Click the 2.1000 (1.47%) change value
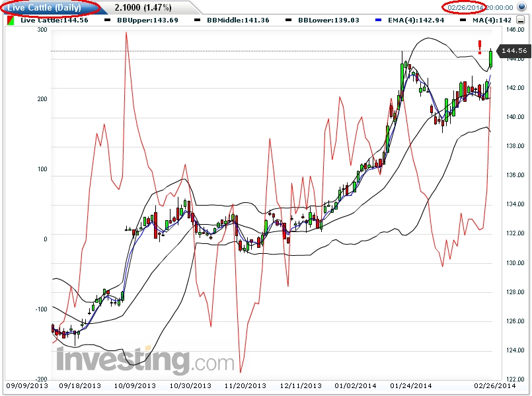The height and width of the screenshot is (396, 532). click(143, 7)
